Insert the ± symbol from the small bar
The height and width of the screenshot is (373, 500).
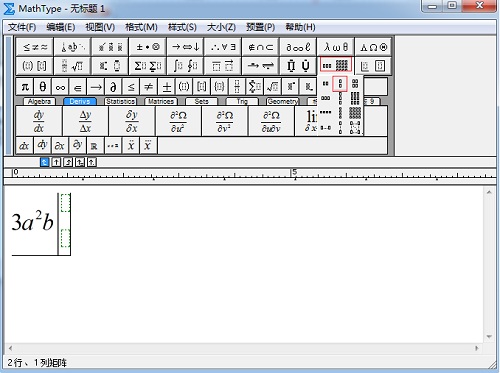tap(167, 87)
